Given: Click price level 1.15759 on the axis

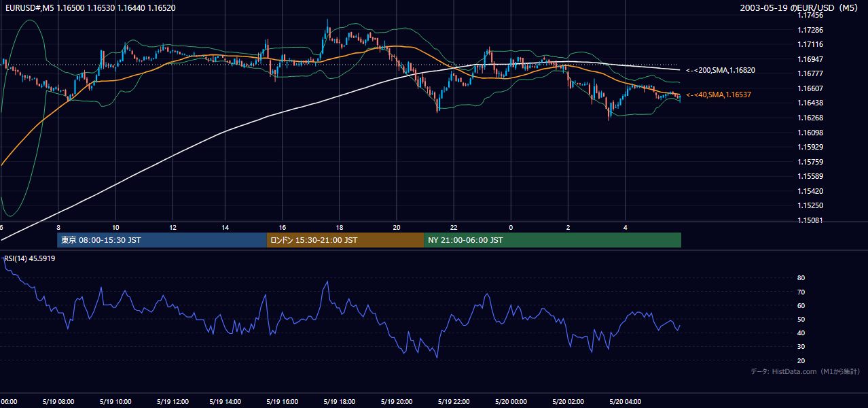Looking at the screenshot, I should point(810,162).
